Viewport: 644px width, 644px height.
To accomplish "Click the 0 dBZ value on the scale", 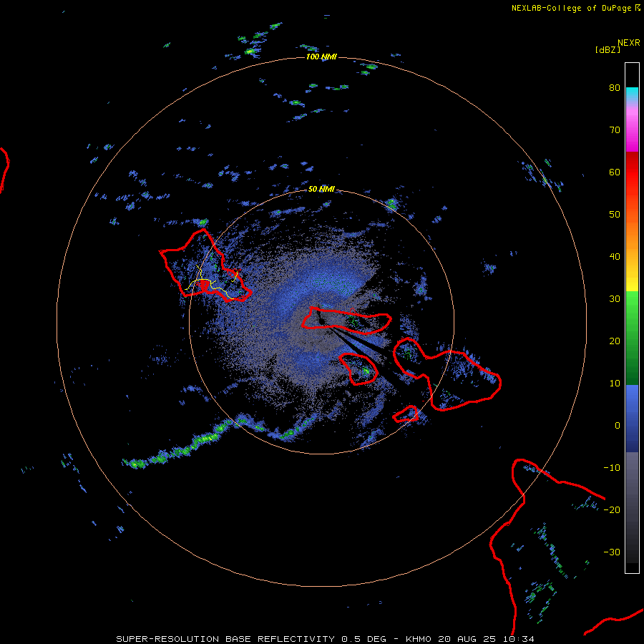I will [618, 426].
